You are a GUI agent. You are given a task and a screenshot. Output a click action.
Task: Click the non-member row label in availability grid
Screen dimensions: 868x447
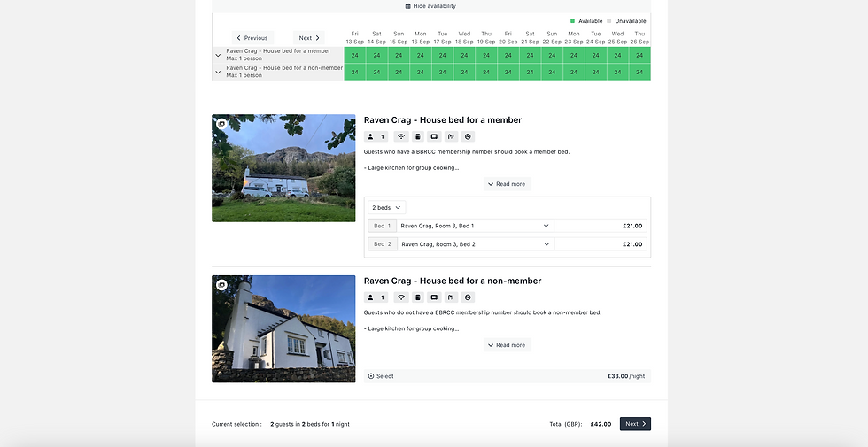pos(284,72)
